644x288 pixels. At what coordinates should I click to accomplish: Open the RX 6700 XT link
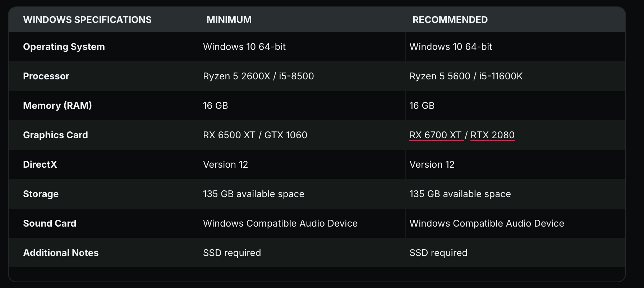[435, 135]
